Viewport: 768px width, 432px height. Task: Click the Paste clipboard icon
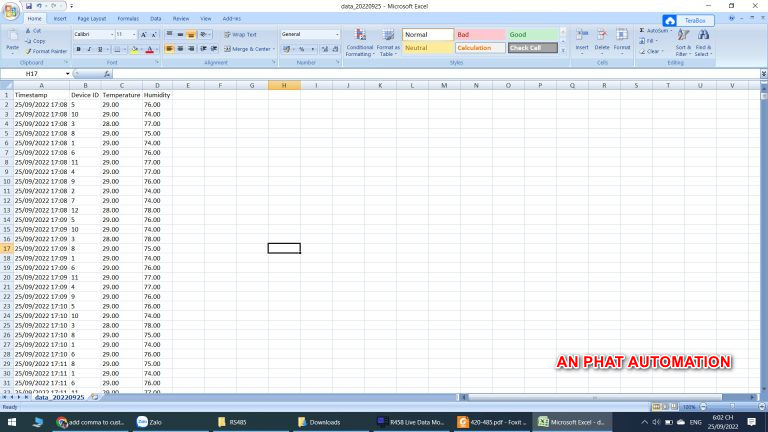pyautogui.click(x=12, y=37)
